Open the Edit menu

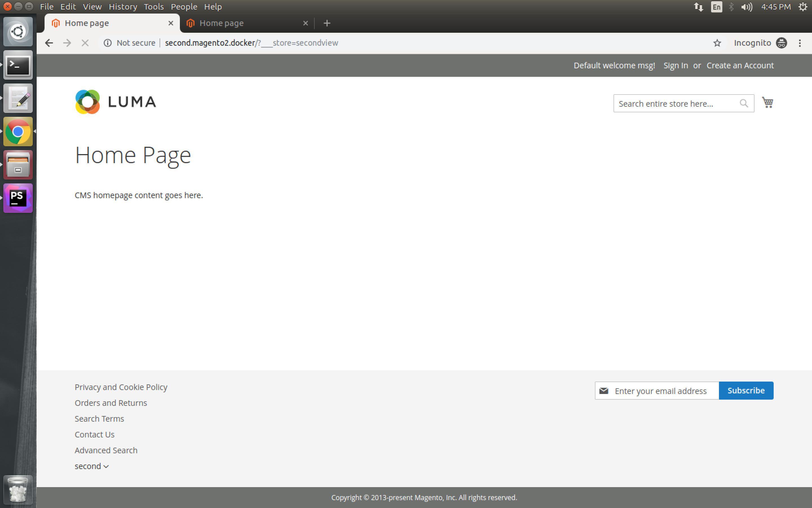click(x=68, y=7)
